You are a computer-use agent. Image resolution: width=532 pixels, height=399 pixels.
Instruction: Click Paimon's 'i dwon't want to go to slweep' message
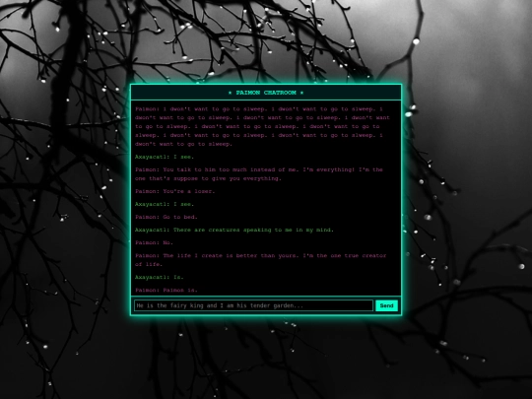click(x=262, y=126)
